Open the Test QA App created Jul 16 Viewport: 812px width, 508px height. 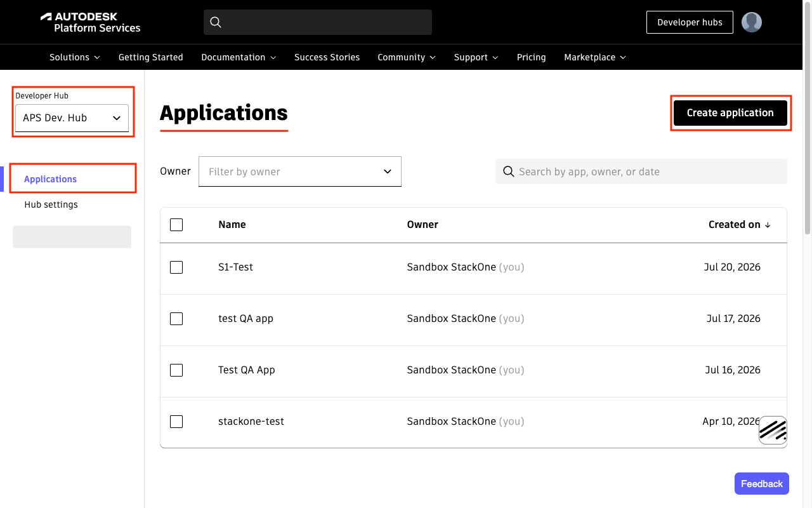pyautogui.click(x=247, y=370)
